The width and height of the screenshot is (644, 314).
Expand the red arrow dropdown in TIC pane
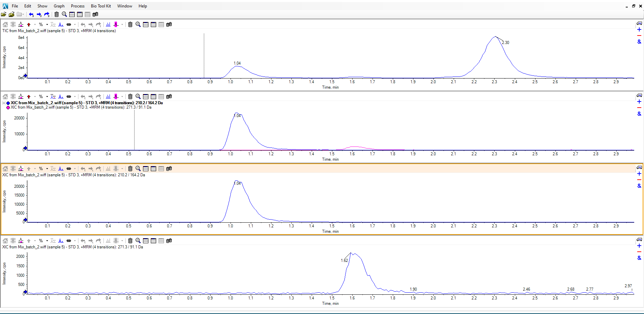pyautogui.click(x=35, y=24)
